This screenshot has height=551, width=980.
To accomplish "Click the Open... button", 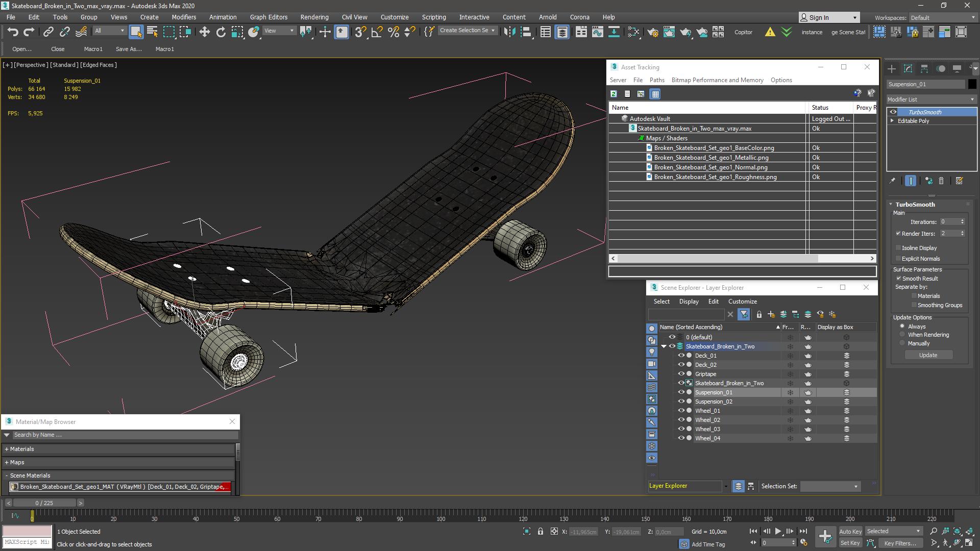I will [x=22, y=49].
